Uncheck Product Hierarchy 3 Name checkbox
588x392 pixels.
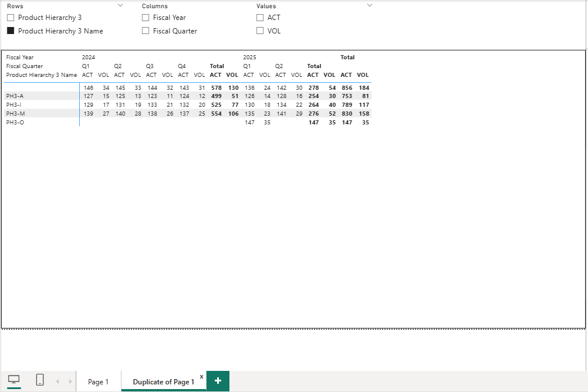(11, 31)
